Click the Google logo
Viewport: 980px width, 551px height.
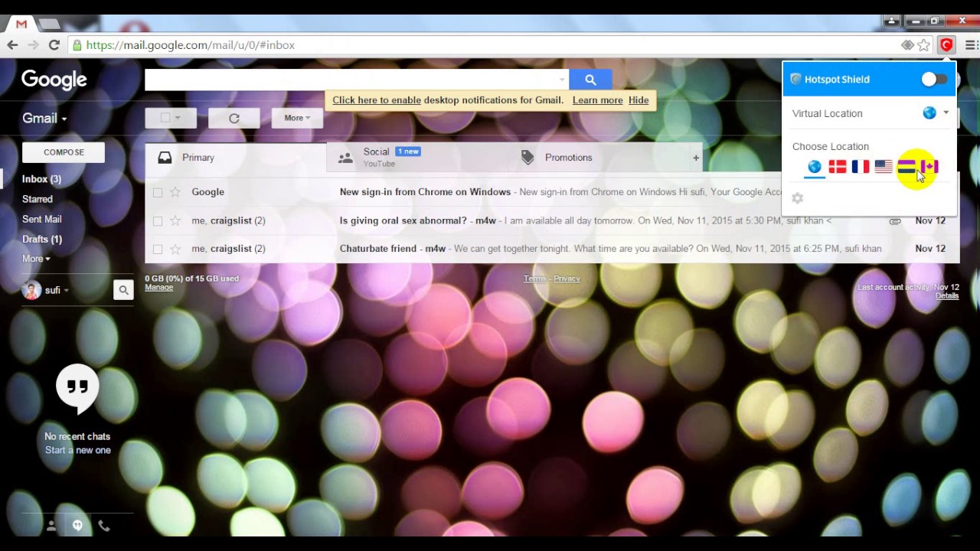pyautogui.click(x=54, y=80)
